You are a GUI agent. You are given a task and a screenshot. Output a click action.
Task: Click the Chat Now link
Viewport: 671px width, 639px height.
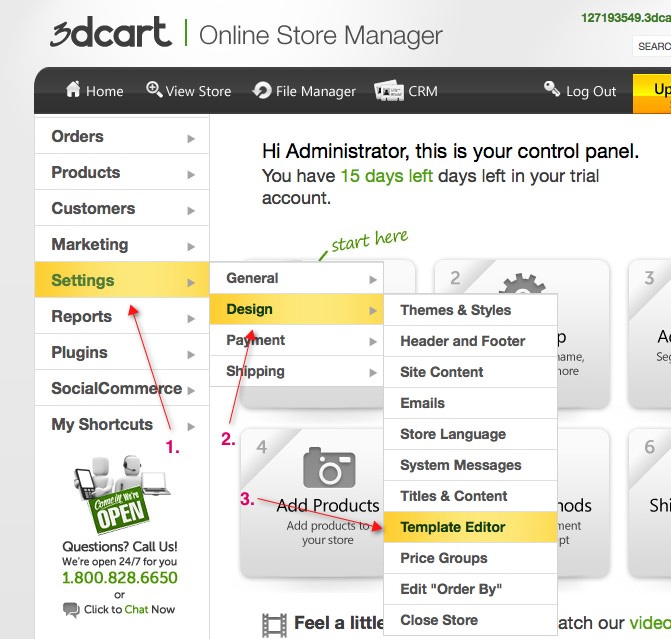149,609
